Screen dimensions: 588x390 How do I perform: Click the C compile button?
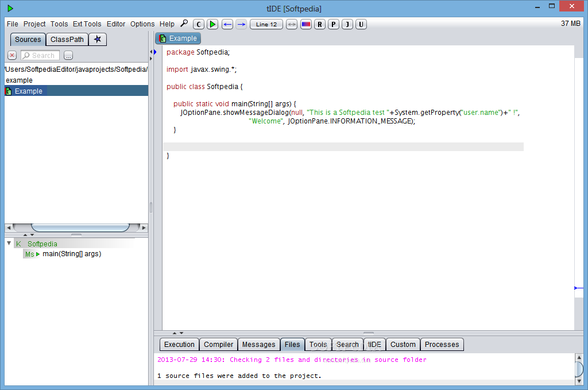[199, 24]
